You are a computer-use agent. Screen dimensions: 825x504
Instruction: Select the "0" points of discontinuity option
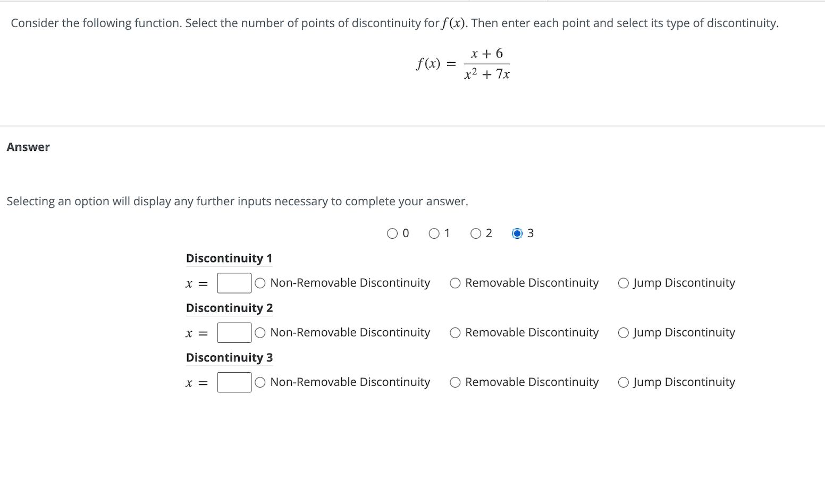coord(392,233)
